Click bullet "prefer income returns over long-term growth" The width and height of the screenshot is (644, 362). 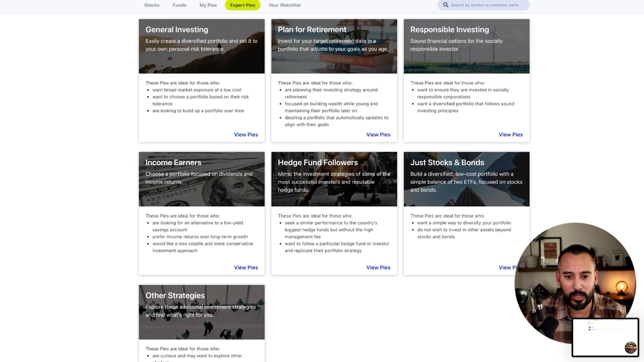click(200, 237)
